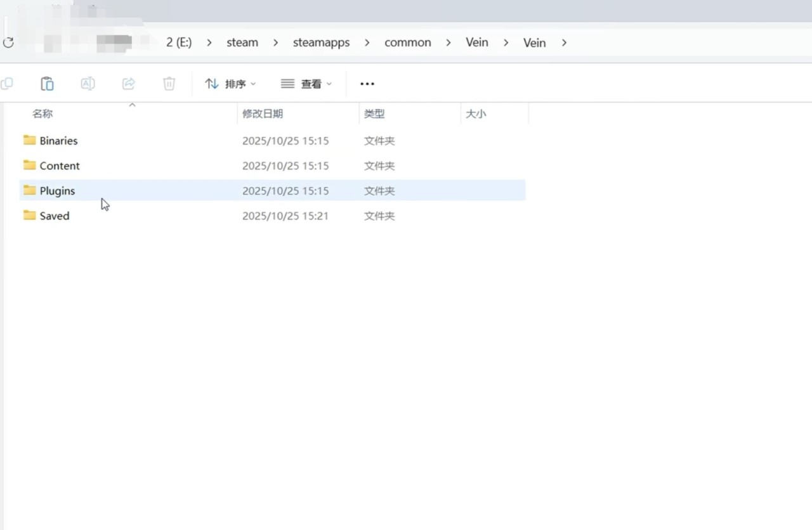This screenshot has height=530, width=812.
Task: Open the 查看 view dropdown
Action: pyautogui.click(x=306, y=84)
